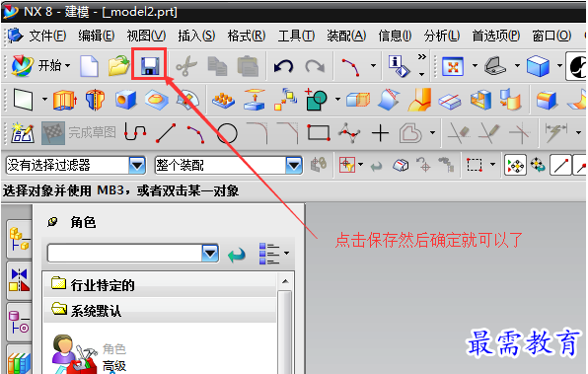Click the Fit view icon
This screenshot has height=374, width=588.
[453, 66]
